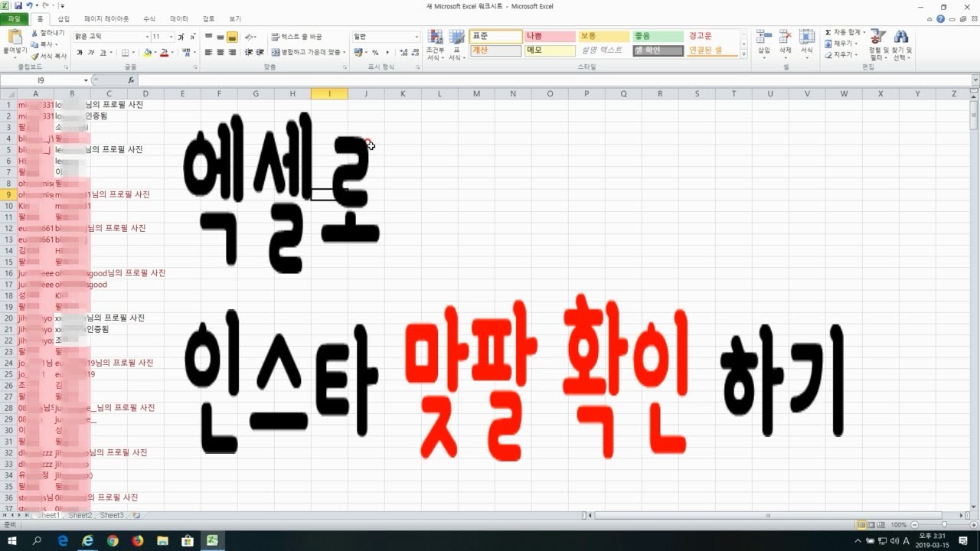The height and width of the screenshot is (551, 980).
Task: Open the cell Format (서식) menu
Action: point(807,44)
